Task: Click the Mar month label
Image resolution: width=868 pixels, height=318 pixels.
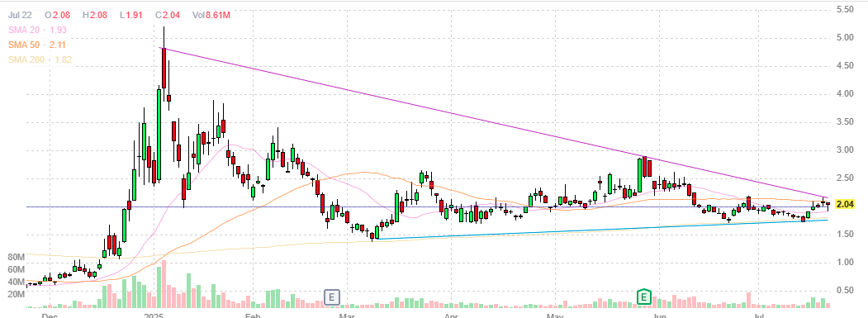Action: 347,316
